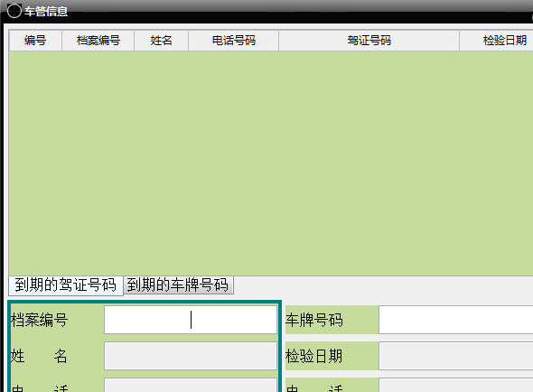Switch to 到期的驾证号码 tab
The width and height of the screenshot is (533, 392).
click(66, 285)
